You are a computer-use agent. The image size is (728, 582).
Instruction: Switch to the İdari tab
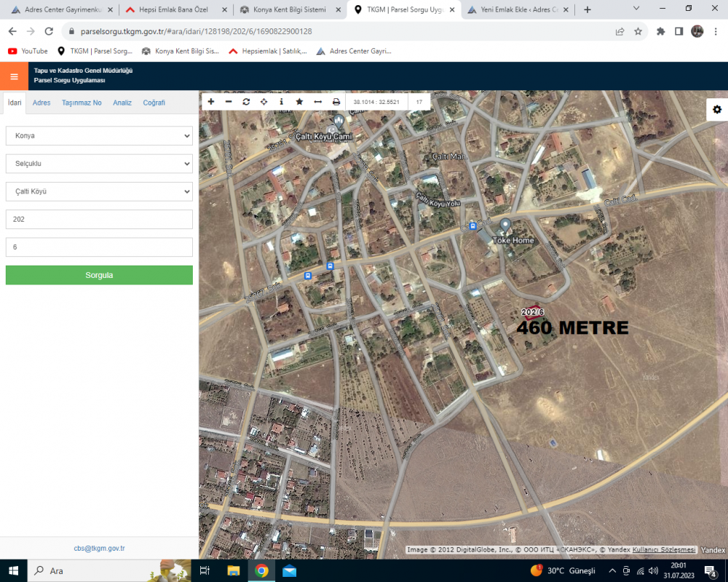click(x=15, y=103)
